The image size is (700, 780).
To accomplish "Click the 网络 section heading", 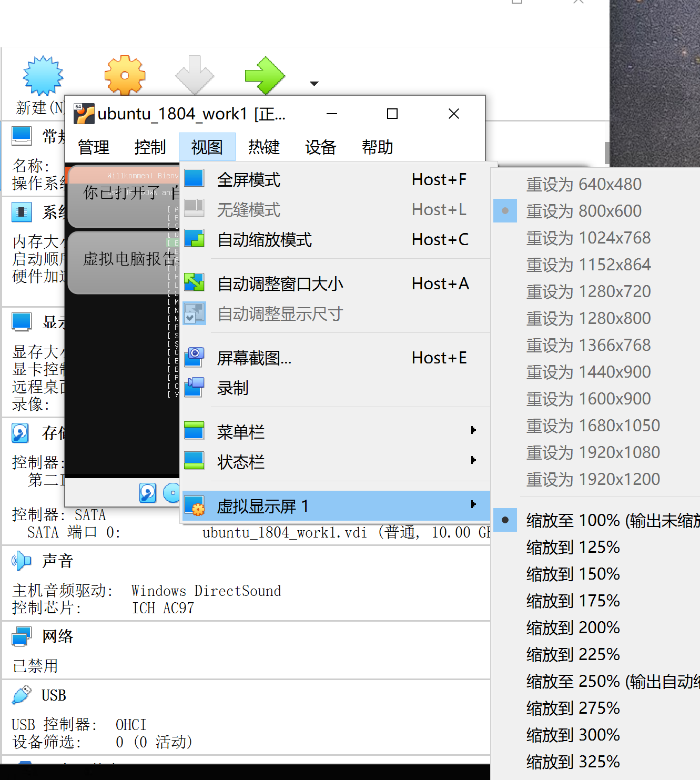I will click(58, 636).
